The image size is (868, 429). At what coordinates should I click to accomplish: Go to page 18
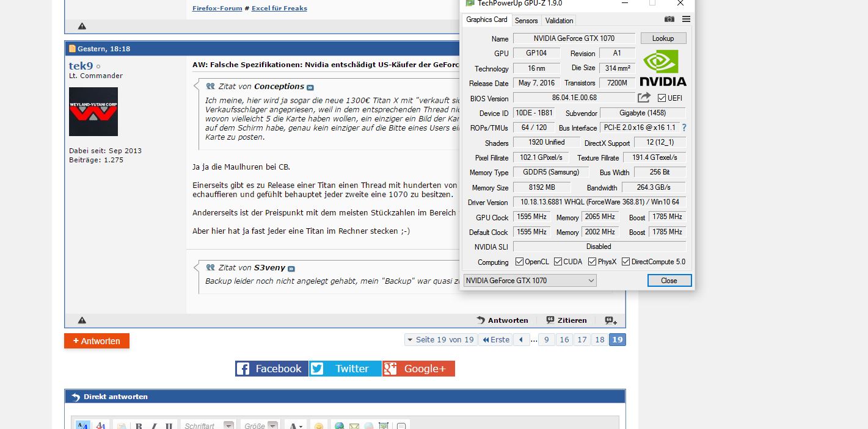coord(599,340)
